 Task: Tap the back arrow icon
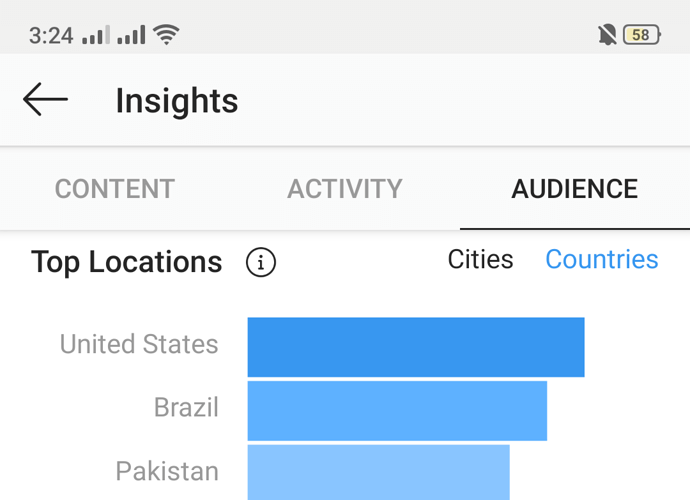coord(45,100)
